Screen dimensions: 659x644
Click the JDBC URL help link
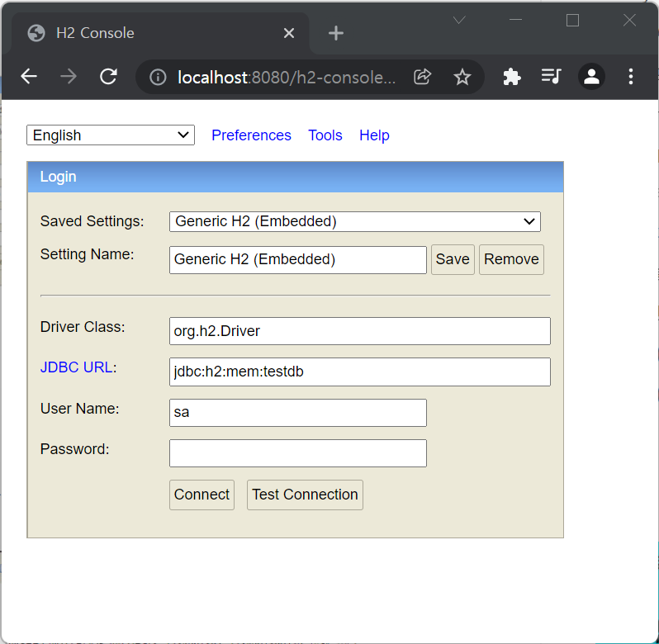pos(77,367)
